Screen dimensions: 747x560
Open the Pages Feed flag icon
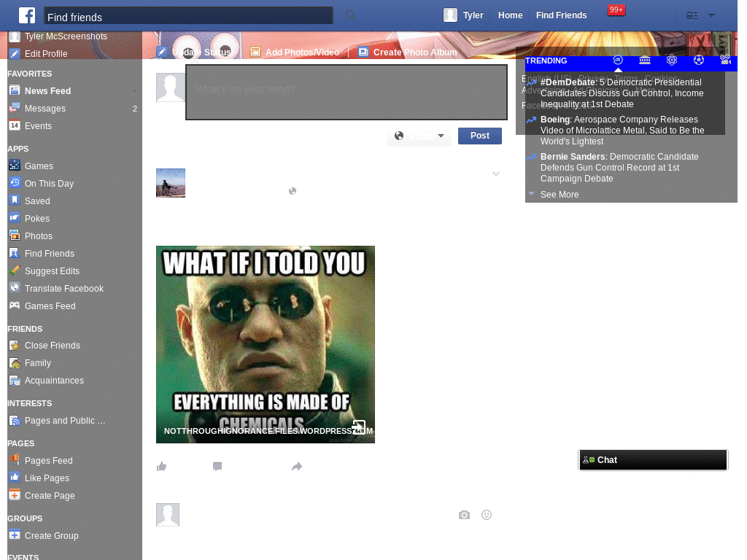pos(15,459)
